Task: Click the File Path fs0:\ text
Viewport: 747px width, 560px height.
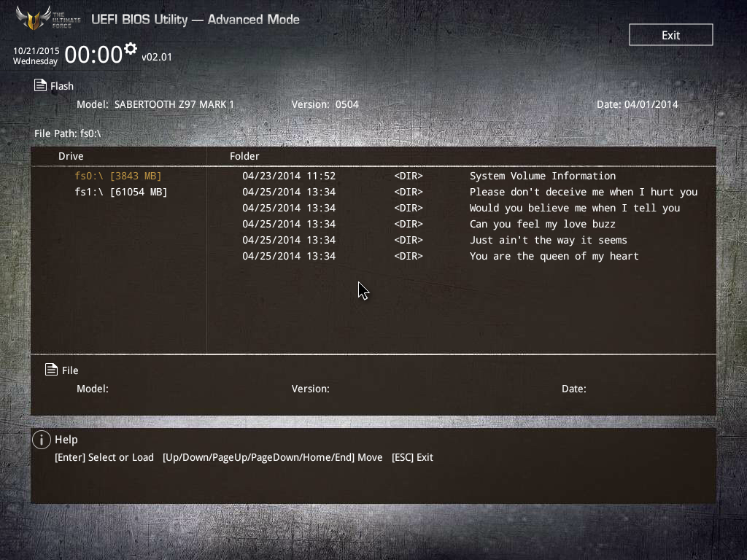Action: tap(68, 133)
